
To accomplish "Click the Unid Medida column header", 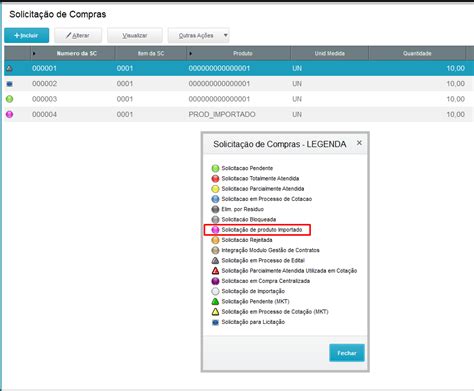I will click(x=330, y=53).
